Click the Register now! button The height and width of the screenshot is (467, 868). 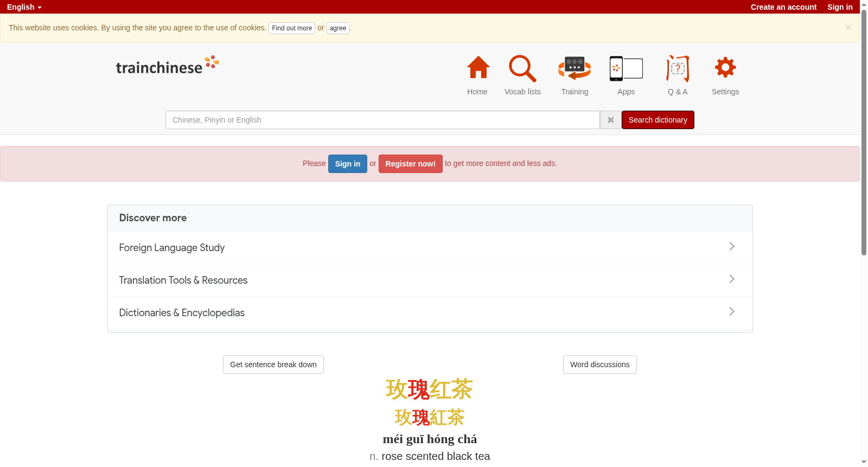[411, 164]
